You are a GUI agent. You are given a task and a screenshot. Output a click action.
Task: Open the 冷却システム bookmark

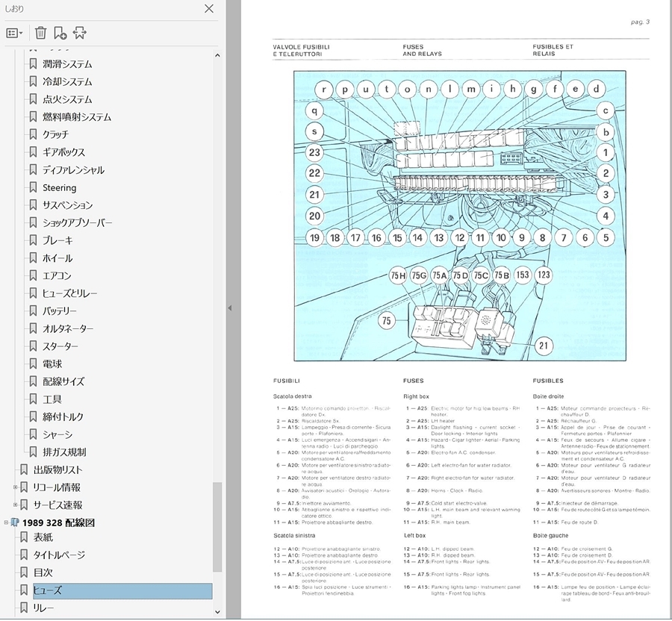pos(67,82)
